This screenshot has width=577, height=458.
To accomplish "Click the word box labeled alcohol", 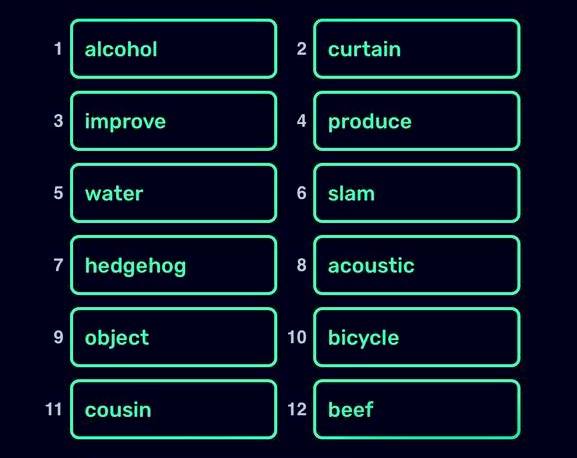I will click(x=173, y=49).
